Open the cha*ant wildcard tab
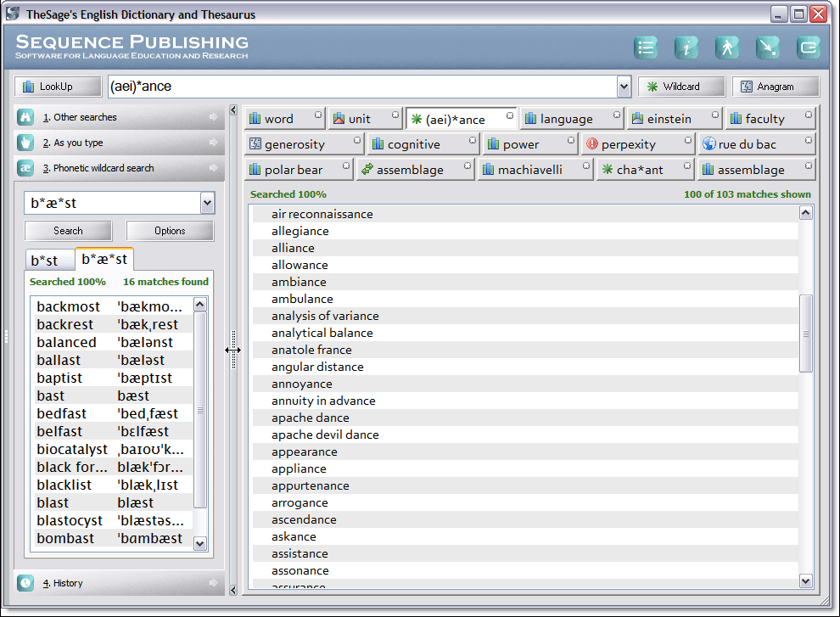 tap(645, 170)
